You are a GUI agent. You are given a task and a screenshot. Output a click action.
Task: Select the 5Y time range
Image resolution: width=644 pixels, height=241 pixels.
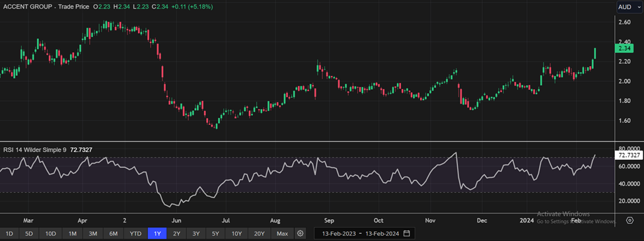(x=215, y=234)
